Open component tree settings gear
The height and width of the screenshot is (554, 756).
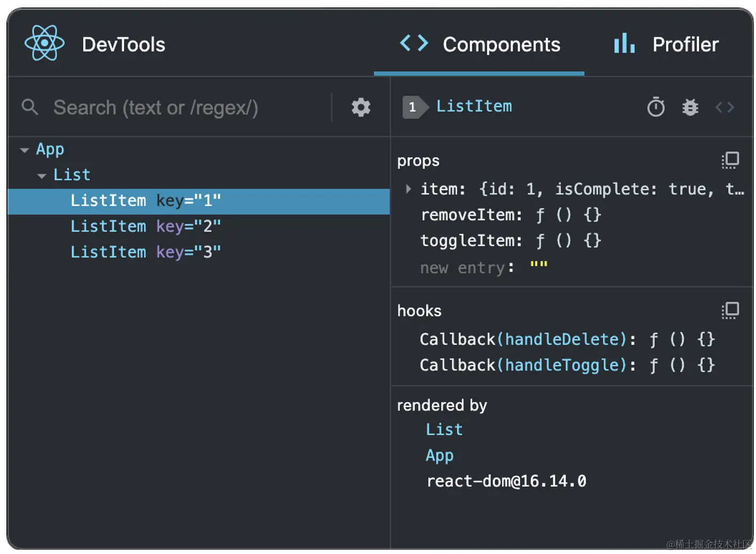coord(361,107)
